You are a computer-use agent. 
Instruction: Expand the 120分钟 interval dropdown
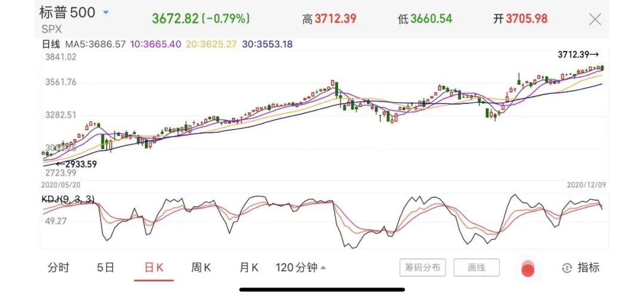(301, 268)
